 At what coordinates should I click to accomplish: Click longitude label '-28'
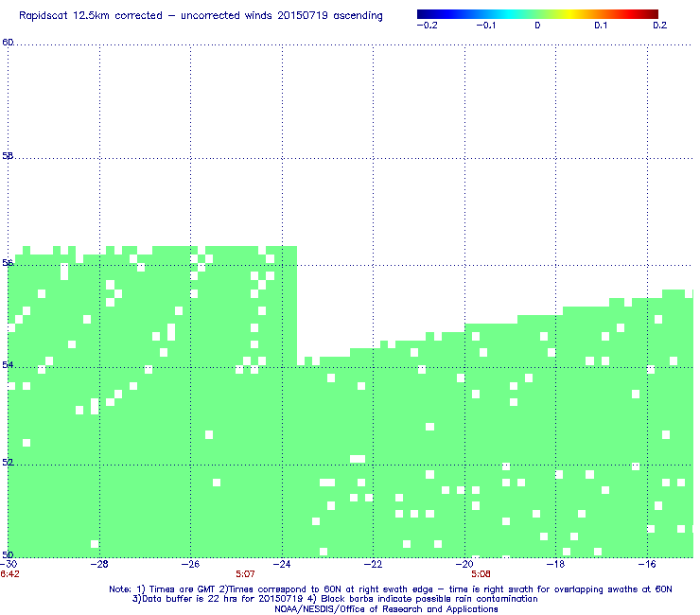coord(99,565)
